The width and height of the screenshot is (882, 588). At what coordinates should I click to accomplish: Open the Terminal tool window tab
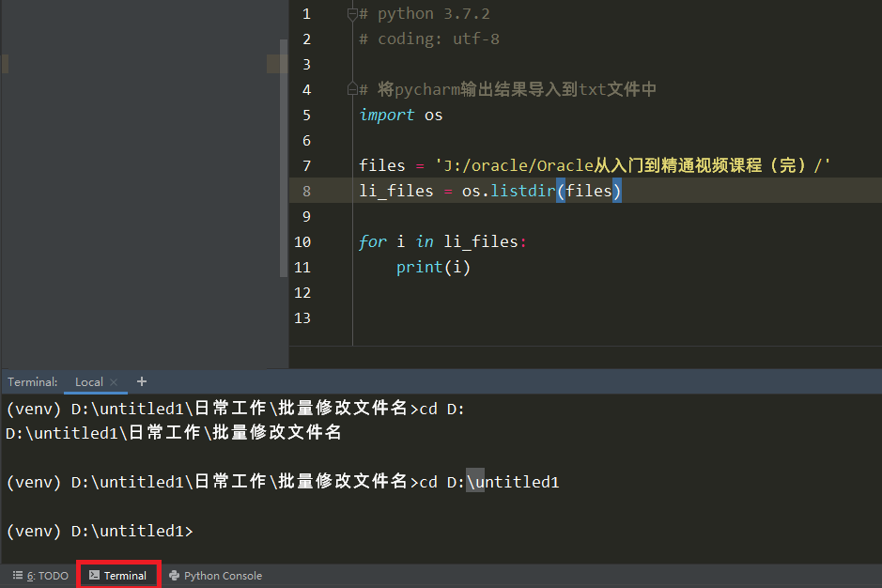pos(118,575)
